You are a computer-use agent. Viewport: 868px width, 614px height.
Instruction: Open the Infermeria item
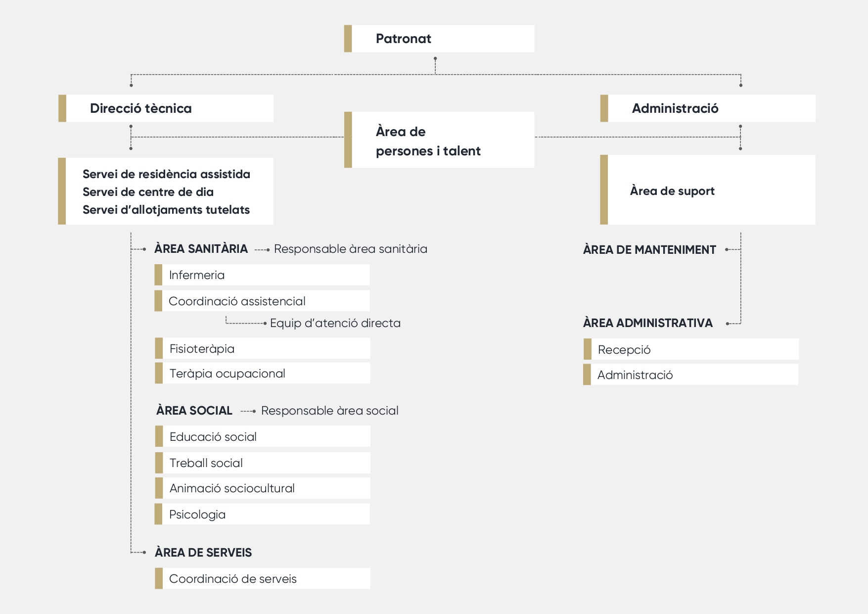coord(262,275)
